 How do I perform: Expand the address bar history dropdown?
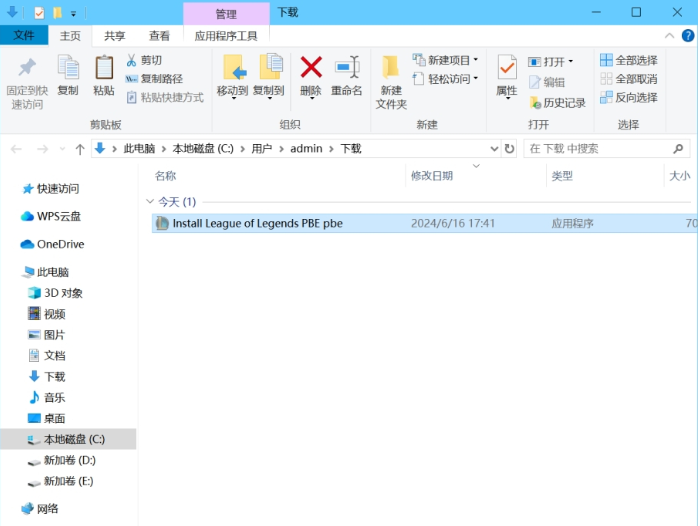[494, 149]
